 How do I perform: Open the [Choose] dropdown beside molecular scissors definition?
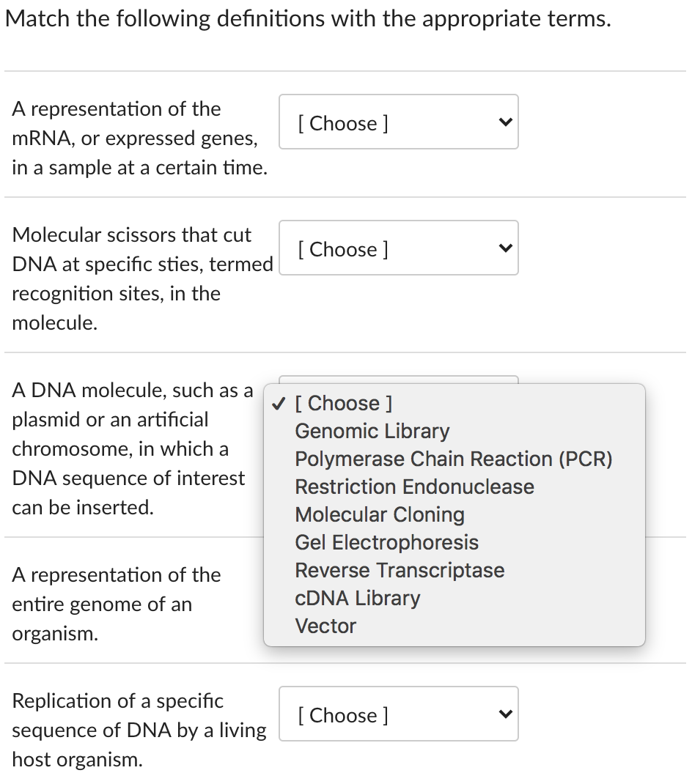pos(398,248)
